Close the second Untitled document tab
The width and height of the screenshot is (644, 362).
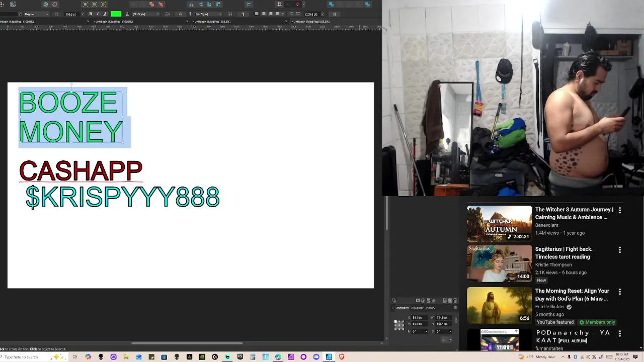[x=187, y=22]
